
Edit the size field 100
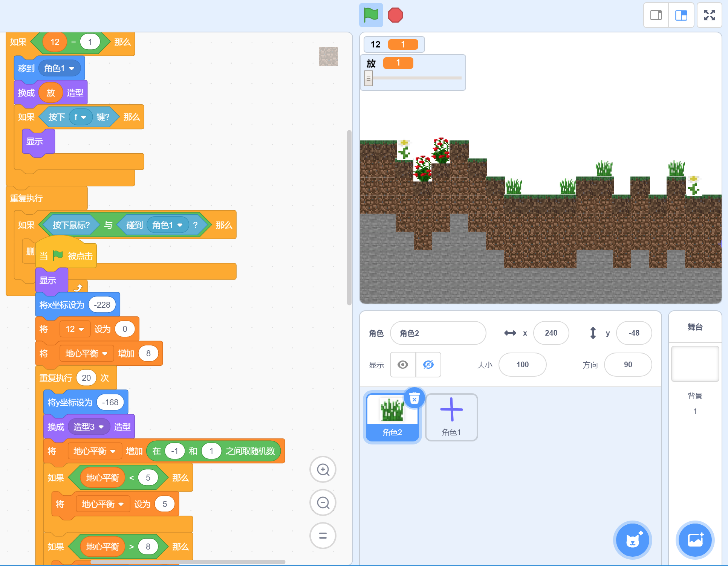tap(522, 365)
